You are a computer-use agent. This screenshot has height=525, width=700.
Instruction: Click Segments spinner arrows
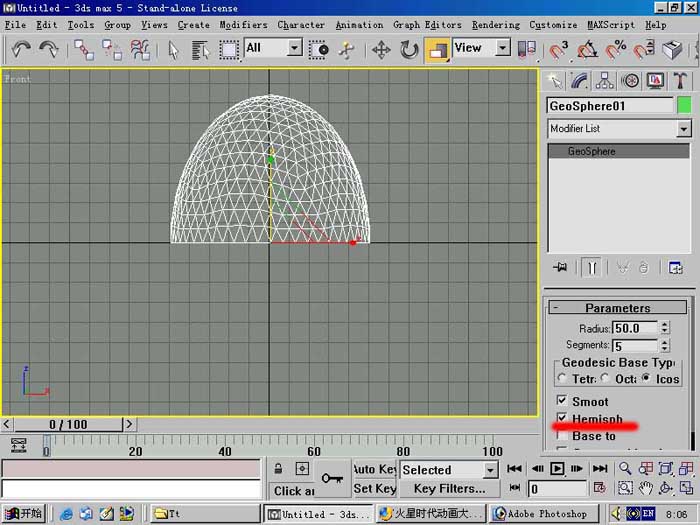click(x=665, y=345)
